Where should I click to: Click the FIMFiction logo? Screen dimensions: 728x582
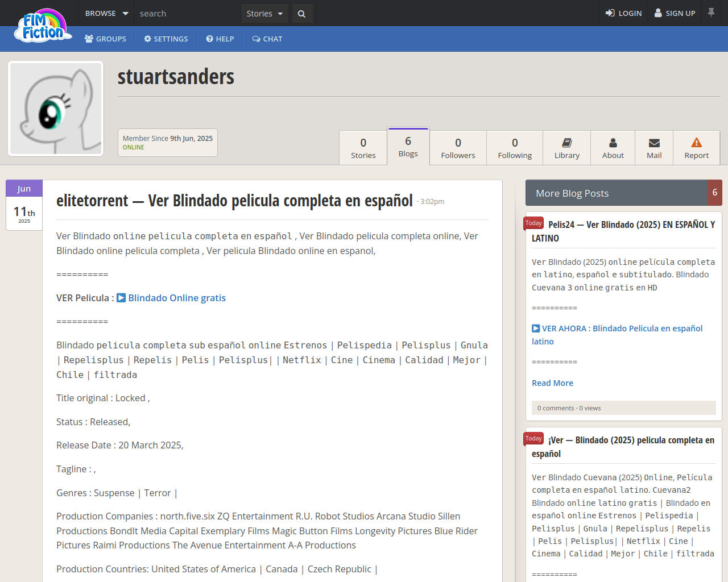(43, 26)
